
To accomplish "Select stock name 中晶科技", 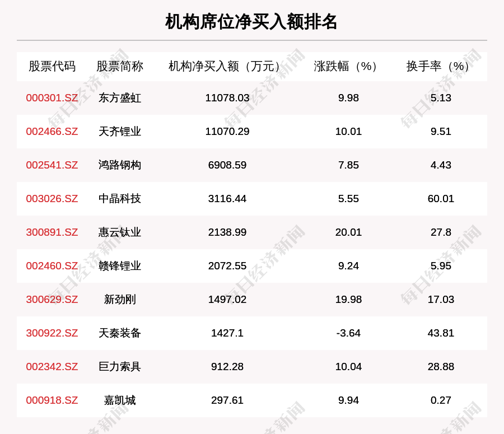I will tap(120, 199).
